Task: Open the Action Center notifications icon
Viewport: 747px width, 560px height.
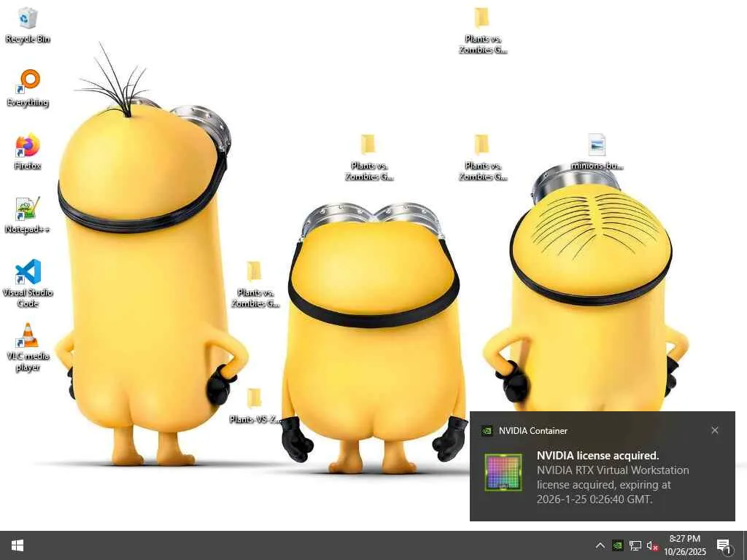Action: (724, 545)
